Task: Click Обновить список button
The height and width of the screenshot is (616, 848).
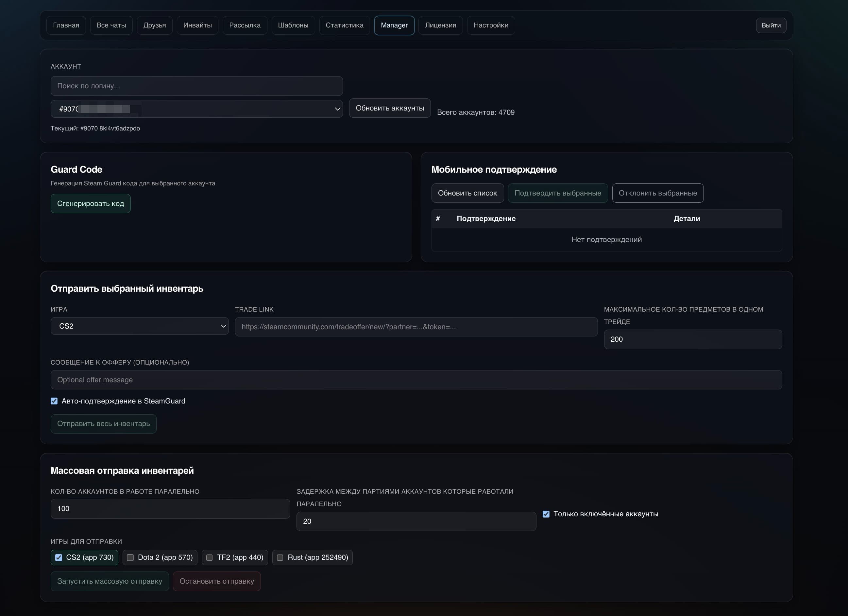Action: (x=467, y=193)
